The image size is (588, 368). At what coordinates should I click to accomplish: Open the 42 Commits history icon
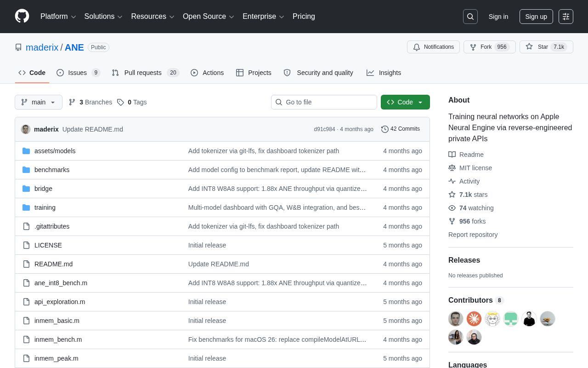(x=385, y=129)
